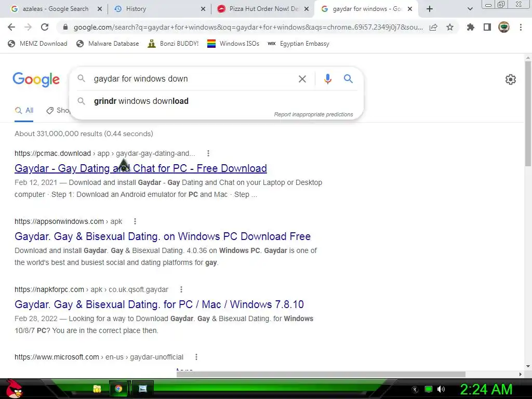Clear the Google search box text

[x=302, y=79]
